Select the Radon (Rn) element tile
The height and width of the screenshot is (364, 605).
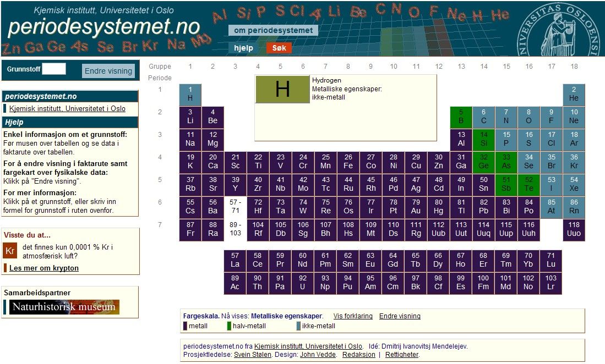(574, 207)
